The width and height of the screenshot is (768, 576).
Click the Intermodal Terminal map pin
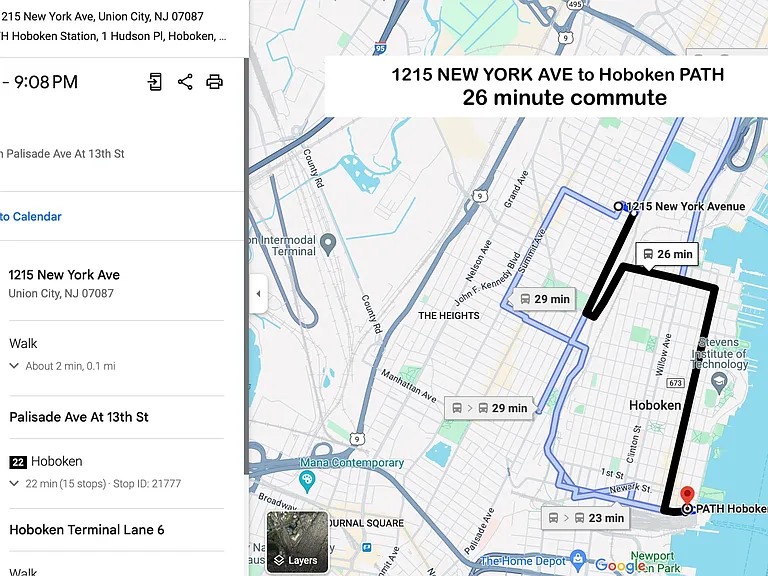(x=328, y=244)
